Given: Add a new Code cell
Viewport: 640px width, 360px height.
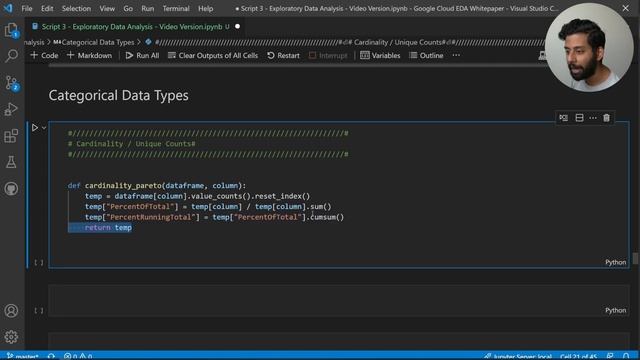Looking at the screenshot, I should pyautogui.click(x=44, y=56).
